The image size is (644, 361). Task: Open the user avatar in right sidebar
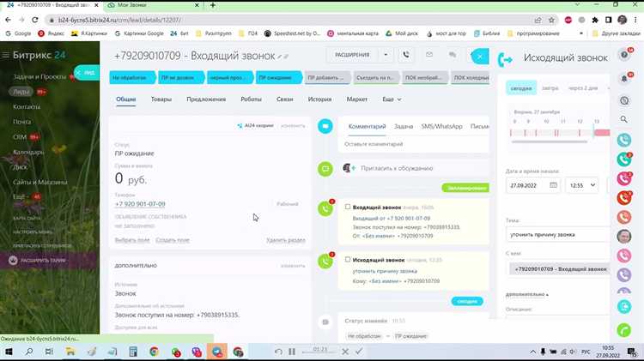624,237
